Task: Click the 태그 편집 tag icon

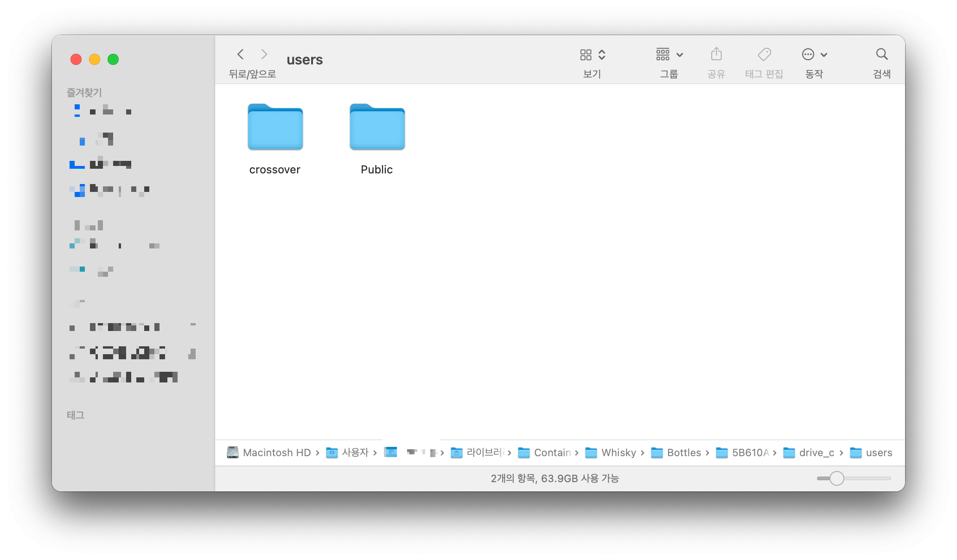Action: pos(764,54)
